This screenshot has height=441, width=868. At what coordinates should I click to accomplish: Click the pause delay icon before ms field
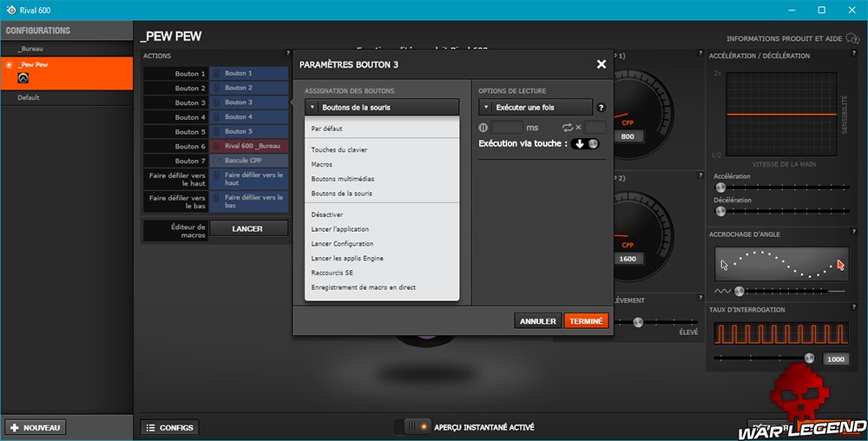[x=483, y=128]
